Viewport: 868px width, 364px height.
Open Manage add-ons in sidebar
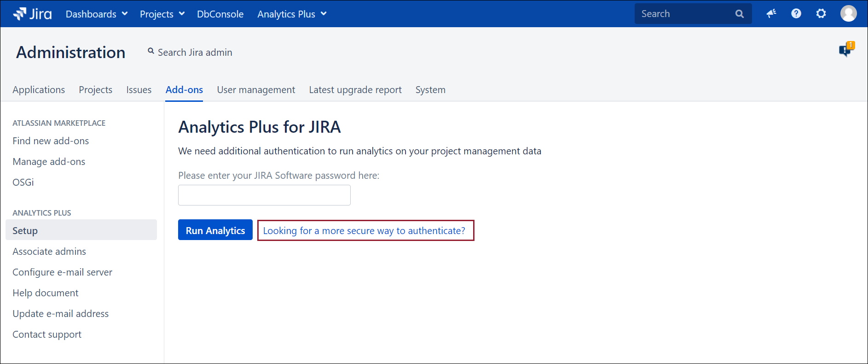49,162
